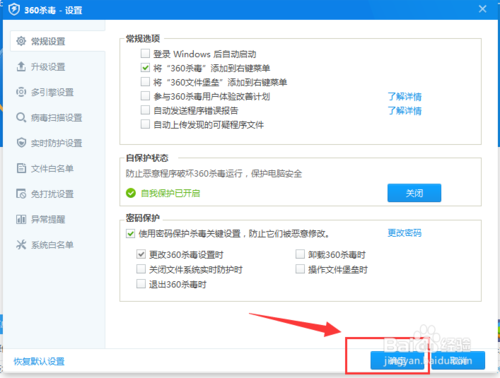The height and width of the screenshot is (378, 500).
Task: Check 自动发送程序错误报告
Action: 145,110
